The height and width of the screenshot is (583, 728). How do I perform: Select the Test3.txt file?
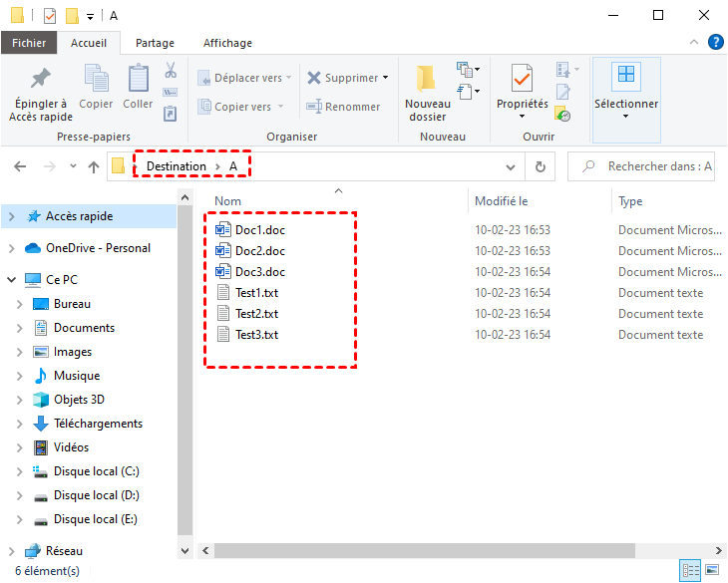click(x=256, y=335)
